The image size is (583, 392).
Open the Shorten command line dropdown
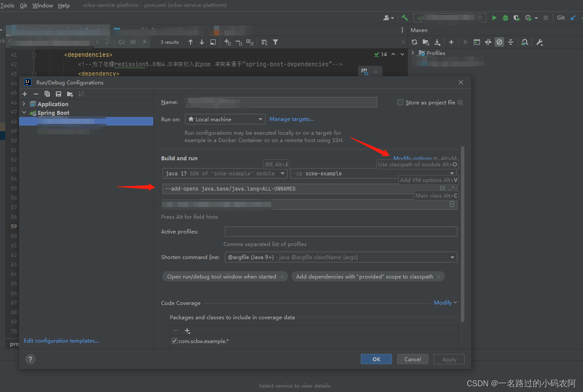point(453,257)
